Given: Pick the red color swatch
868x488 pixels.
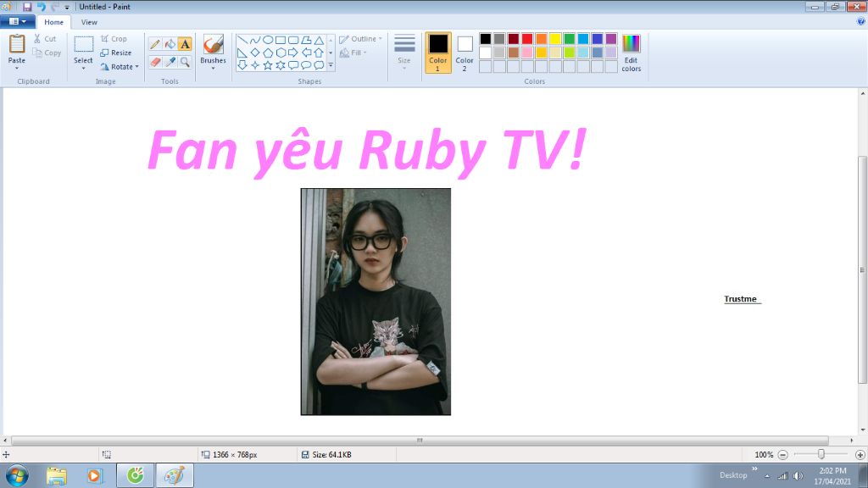Looking at the screenshot, I should [527, 39].
